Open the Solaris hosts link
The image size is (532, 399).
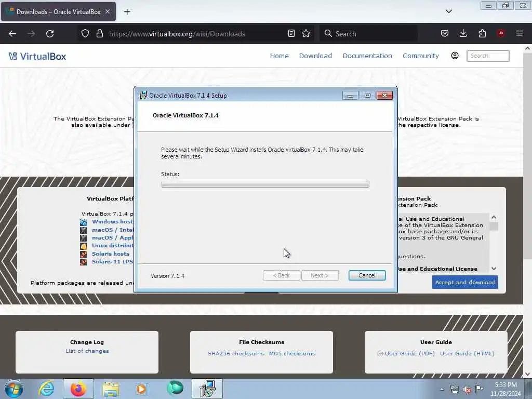click(111, 254)
